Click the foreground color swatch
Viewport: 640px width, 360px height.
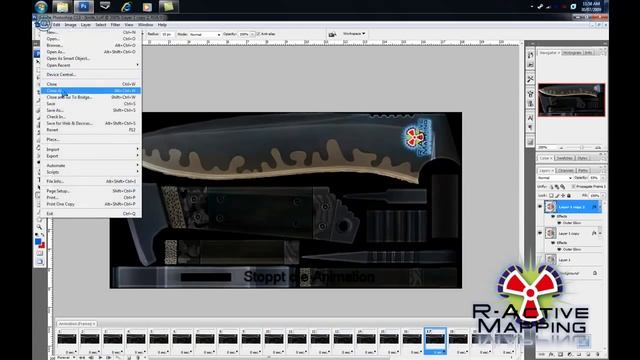click(x=38, y=242)
